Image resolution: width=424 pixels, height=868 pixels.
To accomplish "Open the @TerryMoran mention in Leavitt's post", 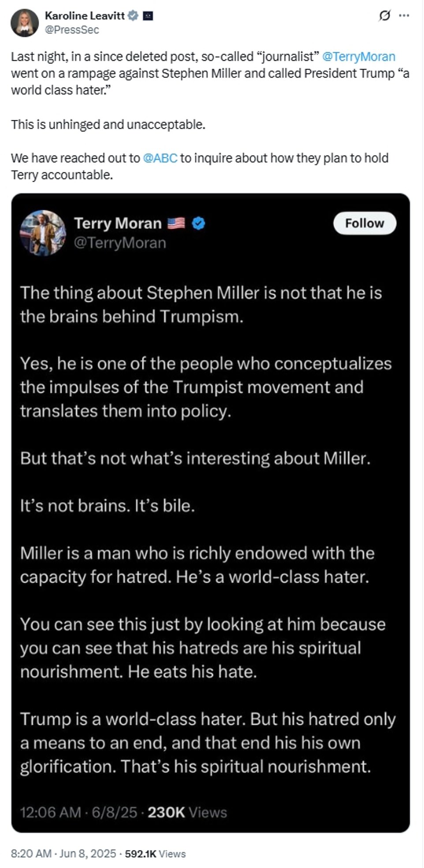I will 358,57.
